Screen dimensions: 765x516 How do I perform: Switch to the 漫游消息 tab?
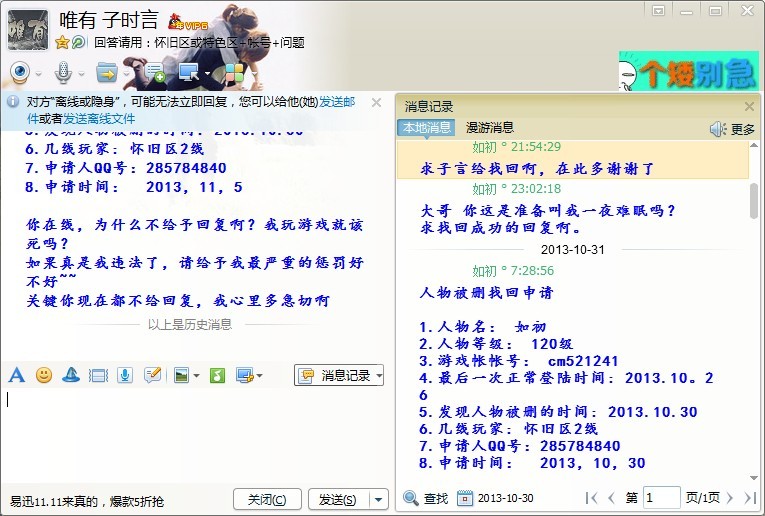pyautogui.click(x=489, y=128)
